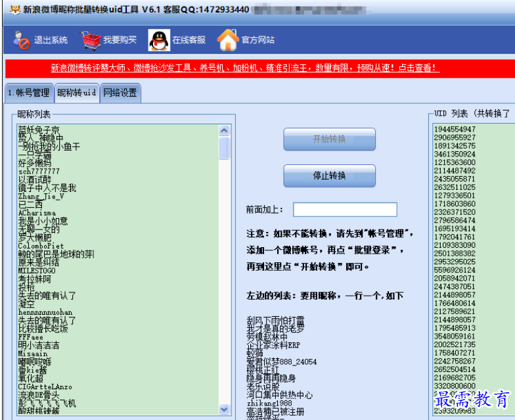The width and height of the screenshot is (515, 420).
Task: Switch to 1.帐号管理 tab
Action: tap(29, 93)
